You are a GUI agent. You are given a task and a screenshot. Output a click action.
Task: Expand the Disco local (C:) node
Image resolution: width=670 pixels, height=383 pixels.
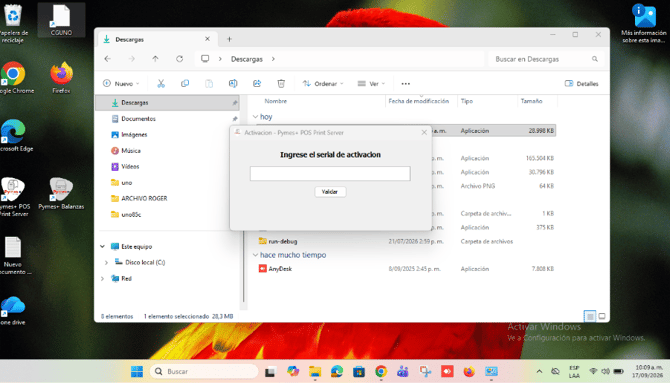pyautogui.click(x=106, y=262)
